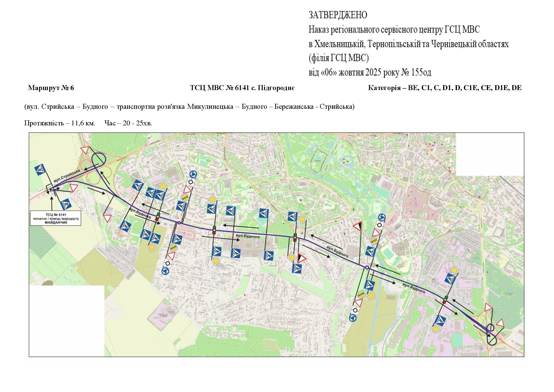This screenshot has height=392, width=554.
Task: Click the ТСЦ № 6141 МАЙДАНЧИК label box
Action: point(56,219)
